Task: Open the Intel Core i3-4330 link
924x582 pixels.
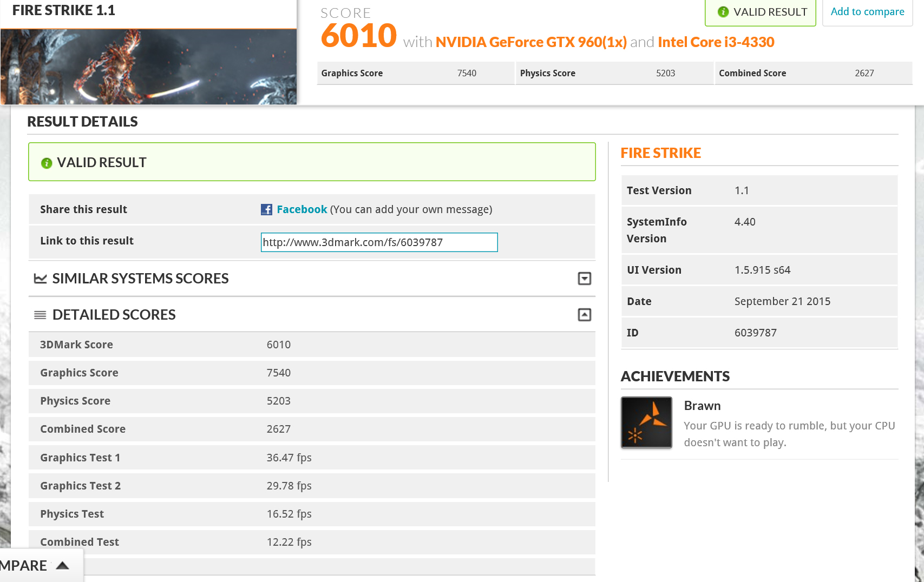Action: (716, 42)
